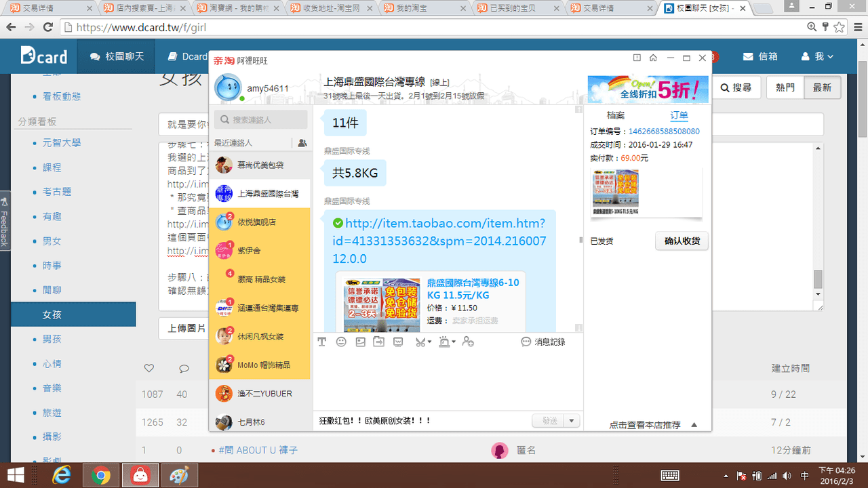Open the Paint app from taskbar
The width and height of the screenshot is (868, 488).
pyautogui.click(x=181, y=476)
